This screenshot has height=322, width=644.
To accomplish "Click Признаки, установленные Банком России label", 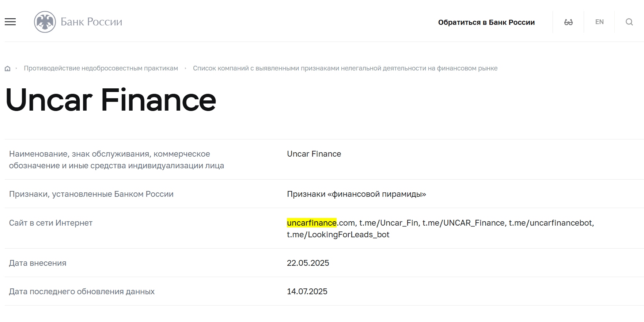I will 91,194.
